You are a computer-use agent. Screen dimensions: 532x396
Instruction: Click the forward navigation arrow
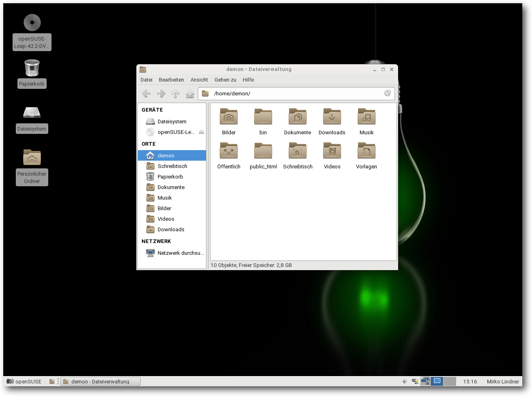161,94
